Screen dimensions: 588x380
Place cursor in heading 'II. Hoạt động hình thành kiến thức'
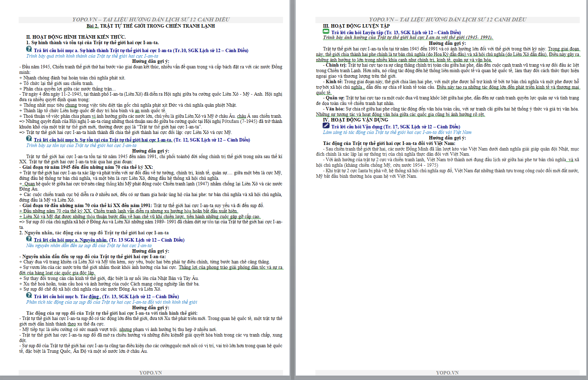[x=76, y=37]
